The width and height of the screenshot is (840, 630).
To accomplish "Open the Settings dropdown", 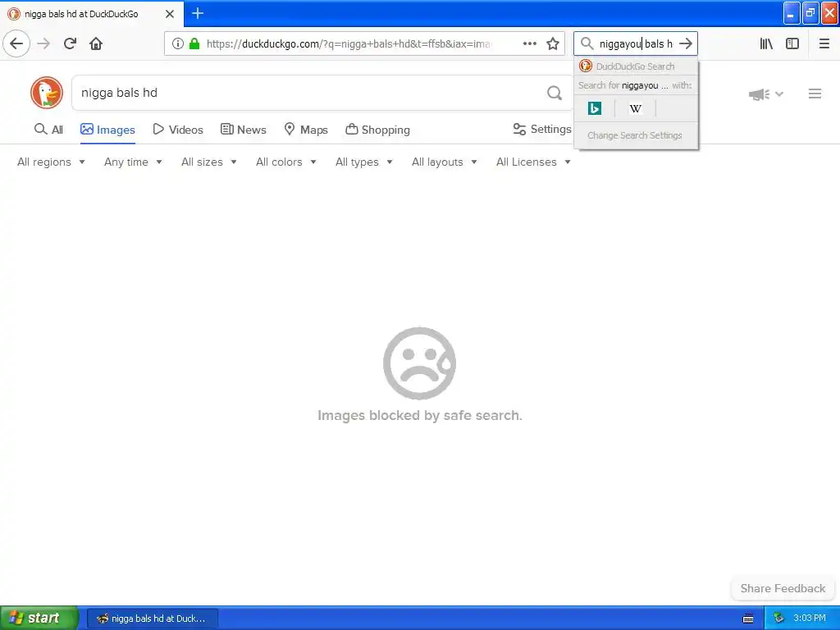I will (x=541, y=129).
